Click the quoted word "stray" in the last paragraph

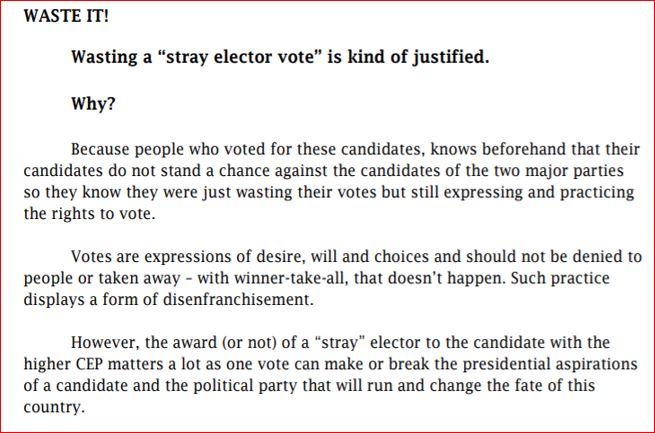click(x=322, y=343)
